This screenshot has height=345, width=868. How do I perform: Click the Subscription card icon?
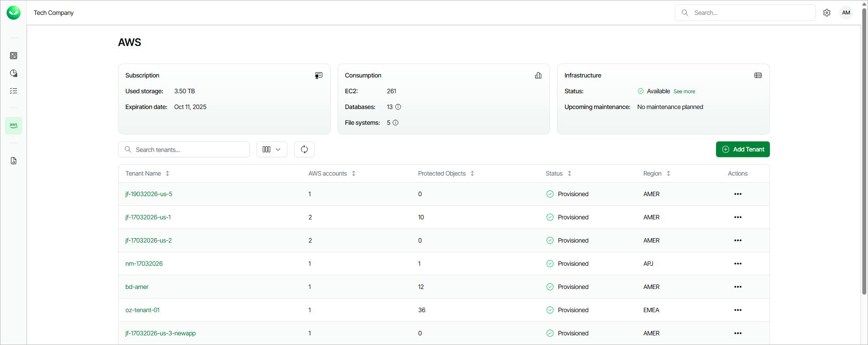point(319,75)
